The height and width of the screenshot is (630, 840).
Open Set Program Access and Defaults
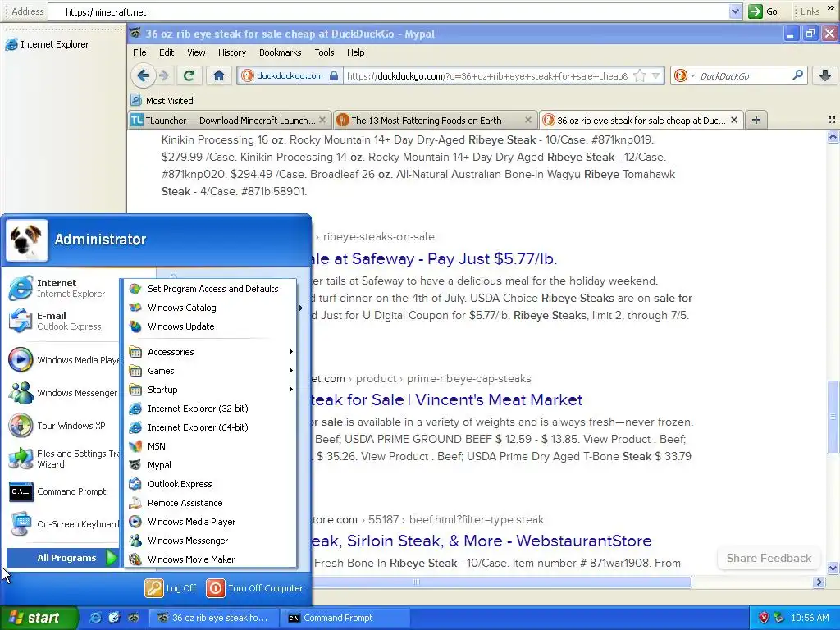tap(211, 289)
